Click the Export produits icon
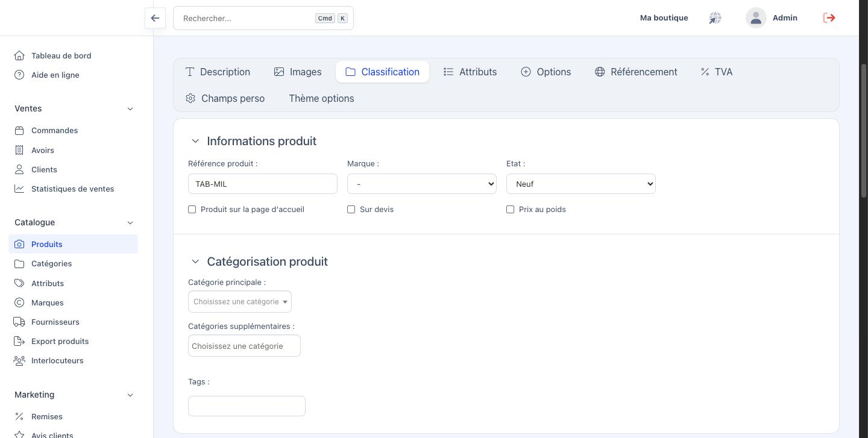This screenshot has width=868, height=438. pos(19,341)
